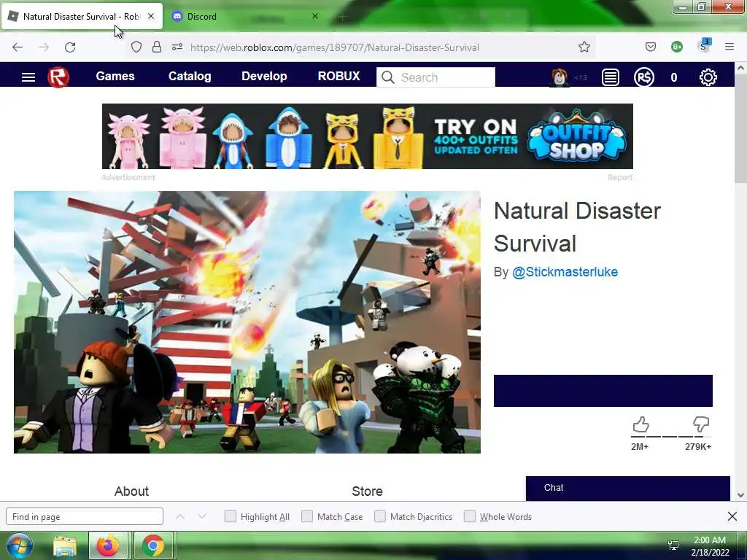
Task: Click the 279K+ dislikes count
Action: pos(698,447)
